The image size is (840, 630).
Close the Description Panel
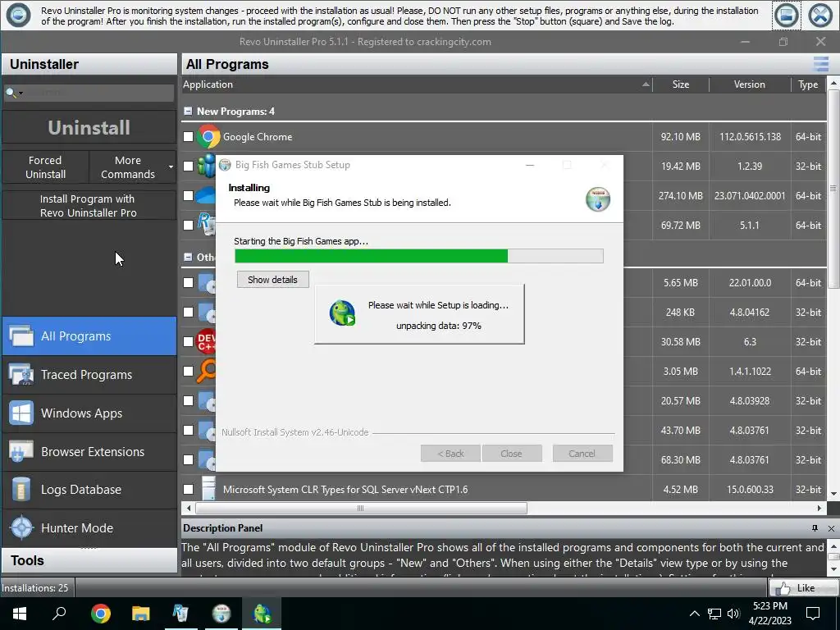pos(832,528)
